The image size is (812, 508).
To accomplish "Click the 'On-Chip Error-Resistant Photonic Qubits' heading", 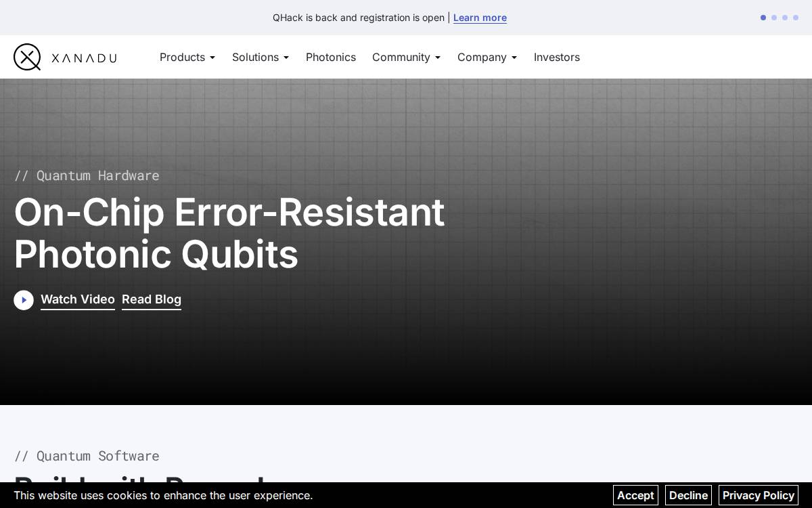I will click(x=229, y=232).
